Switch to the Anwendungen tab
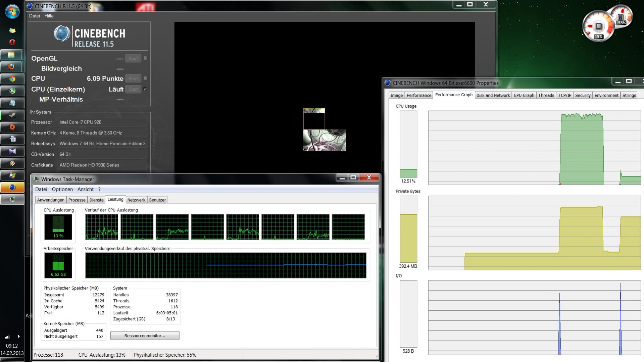 [x=51, y=200]
